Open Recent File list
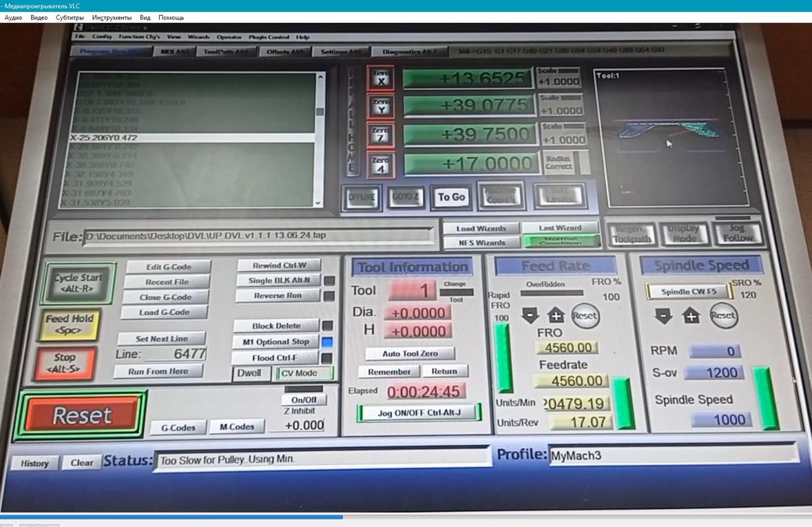 click(x=167, y=282)
